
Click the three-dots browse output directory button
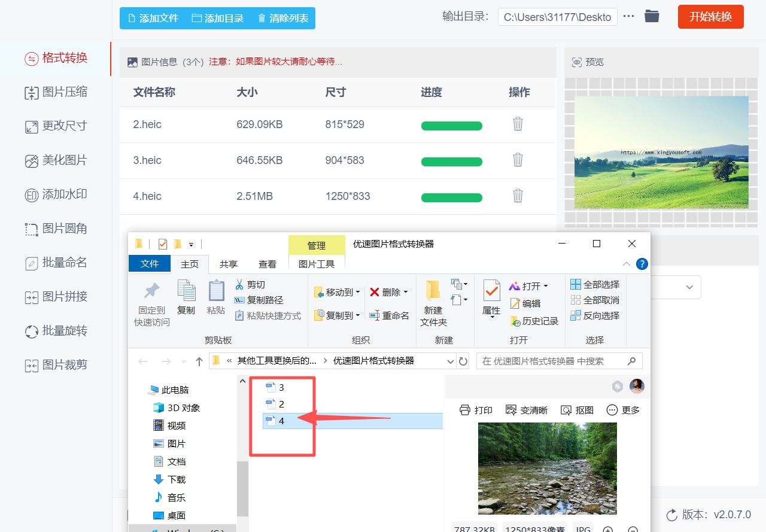[x=628, y=16]
